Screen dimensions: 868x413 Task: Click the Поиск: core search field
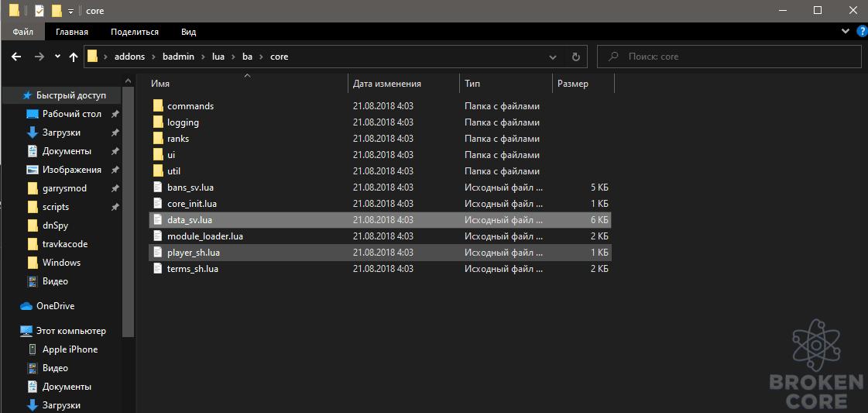(729, 57)
